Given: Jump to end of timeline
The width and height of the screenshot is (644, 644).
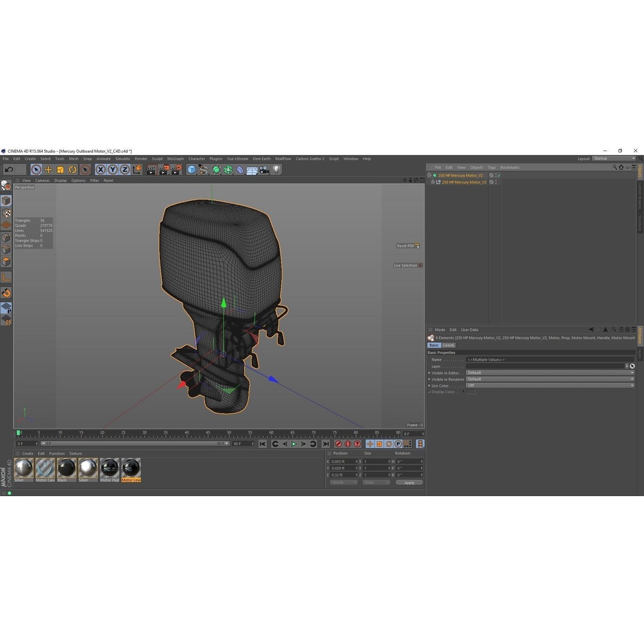Looking at the screenshot, I should (x=326, y=444).
